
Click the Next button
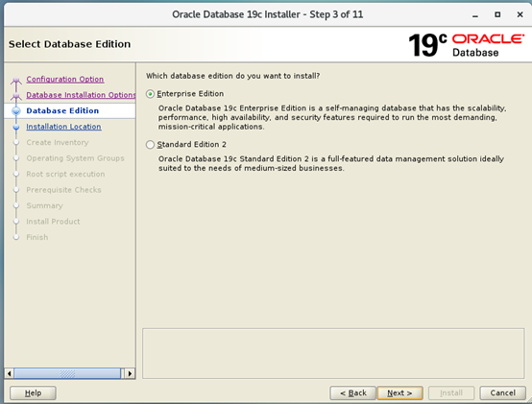(x=399, y=392)
